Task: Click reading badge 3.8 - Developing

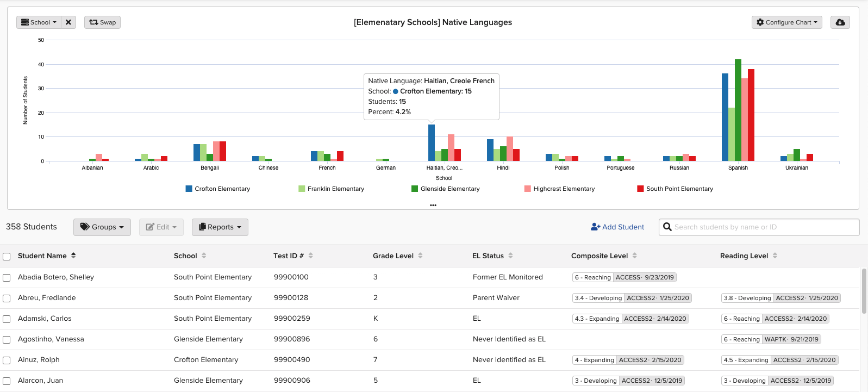Action: [781, 298]
